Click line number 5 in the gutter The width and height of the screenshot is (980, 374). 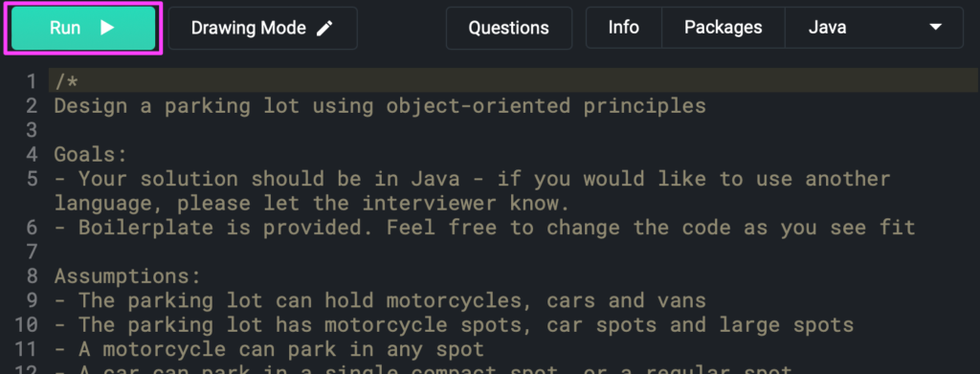pos(31,179)
